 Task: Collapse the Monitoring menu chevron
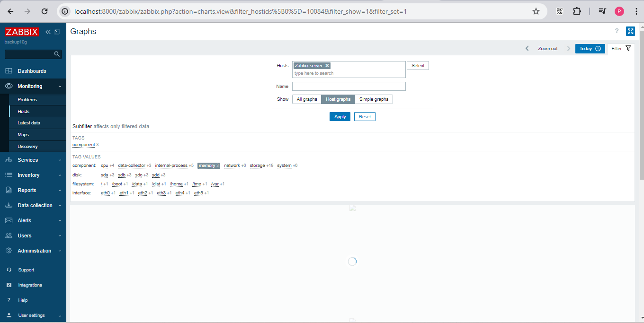(60, 87)
